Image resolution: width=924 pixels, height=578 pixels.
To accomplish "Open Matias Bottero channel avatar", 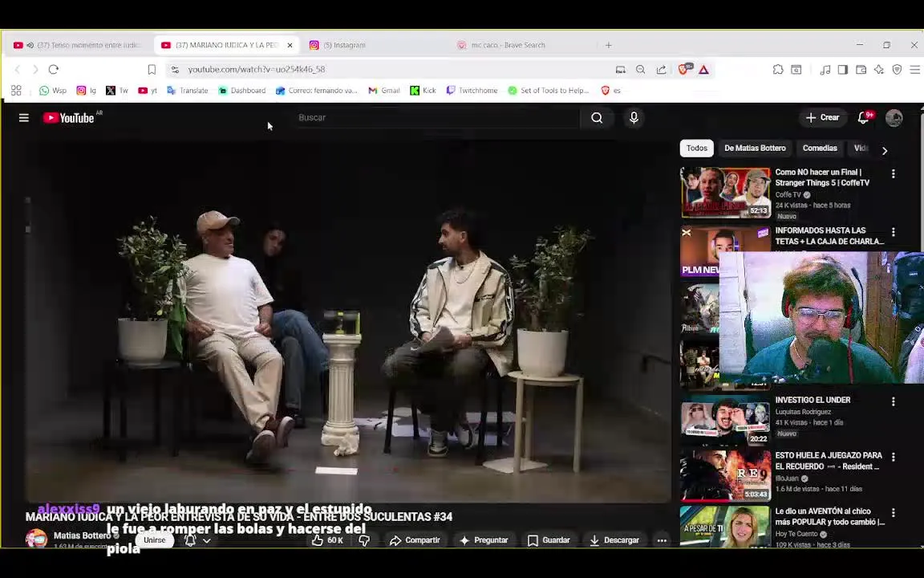I will pyautogui.click(x=36, y=539).
